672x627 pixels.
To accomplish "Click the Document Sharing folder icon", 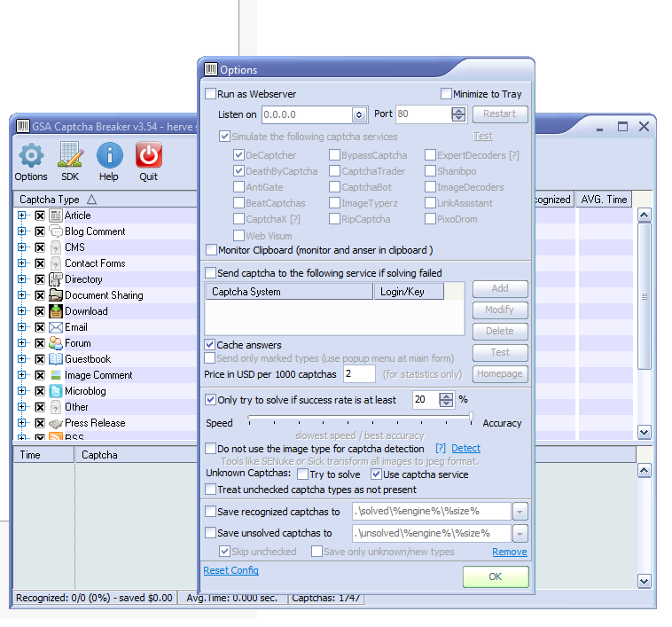I will pyautogui.click(x=56, y=295).
